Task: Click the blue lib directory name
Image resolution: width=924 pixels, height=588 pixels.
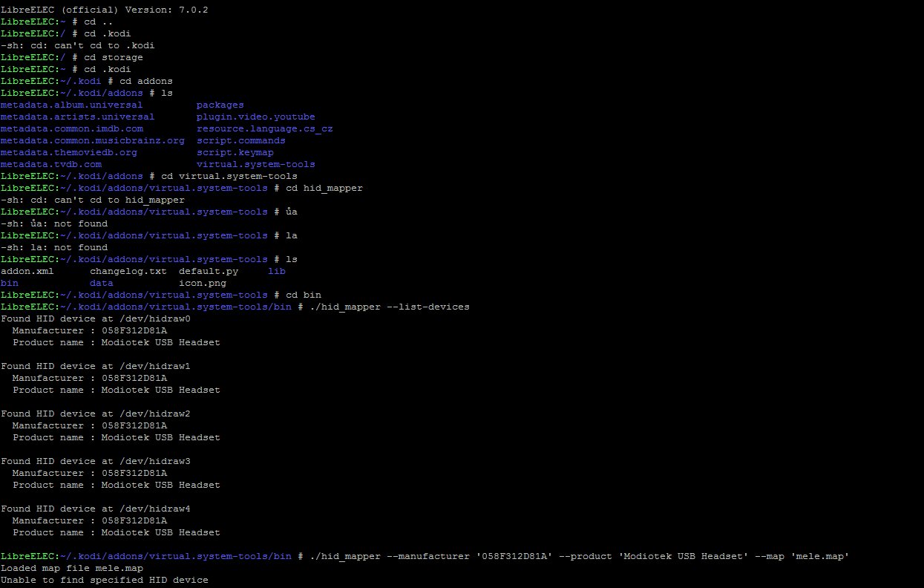Action: click(276, 271)
